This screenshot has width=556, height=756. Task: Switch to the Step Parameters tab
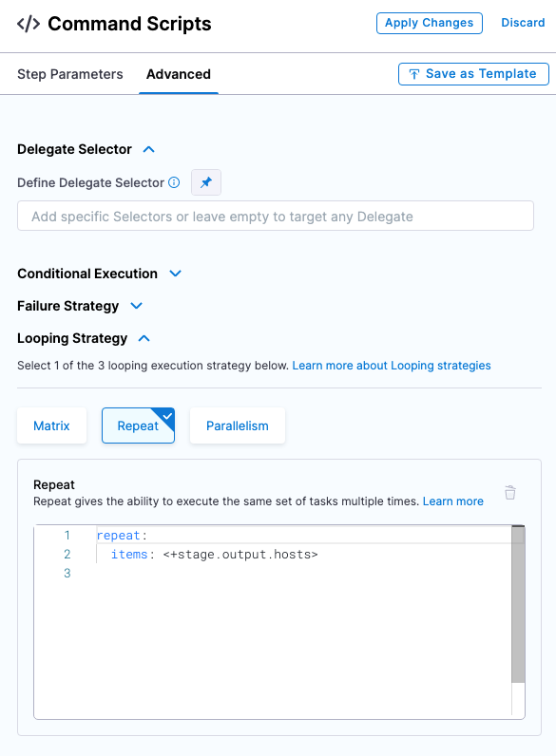tap(70, 74)
